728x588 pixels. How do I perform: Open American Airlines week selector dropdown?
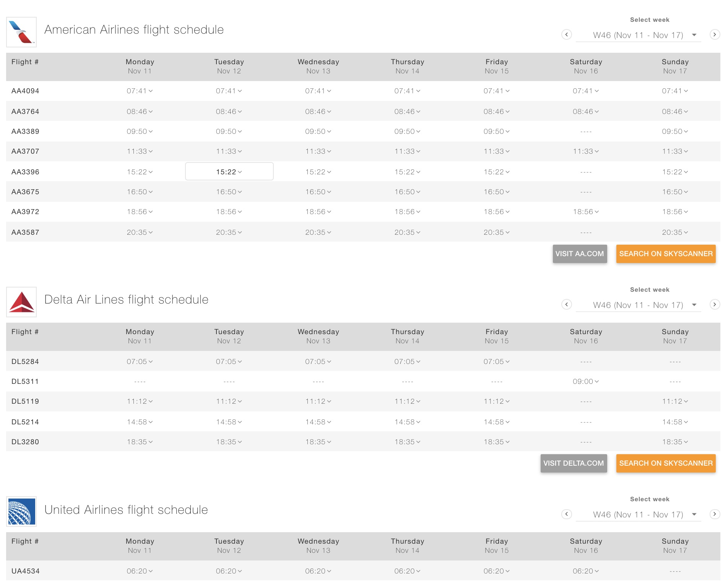pyautogui.click(x=638, y=35)
